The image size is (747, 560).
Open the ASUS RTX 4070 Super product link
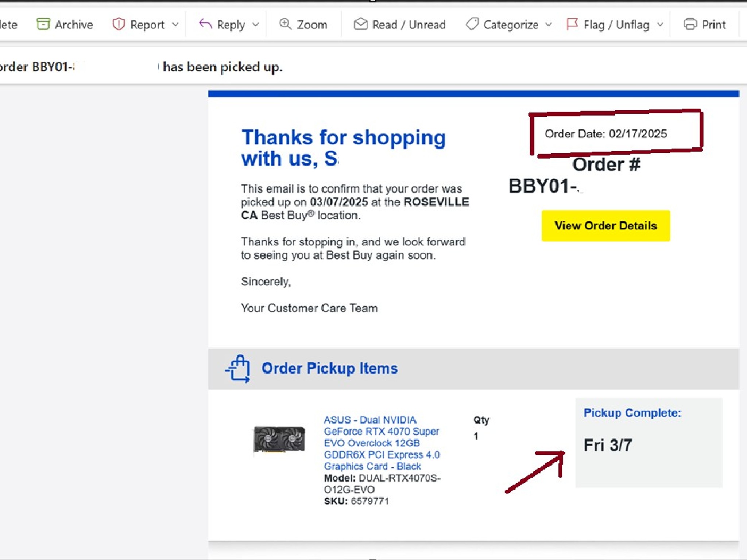[382, 443]
